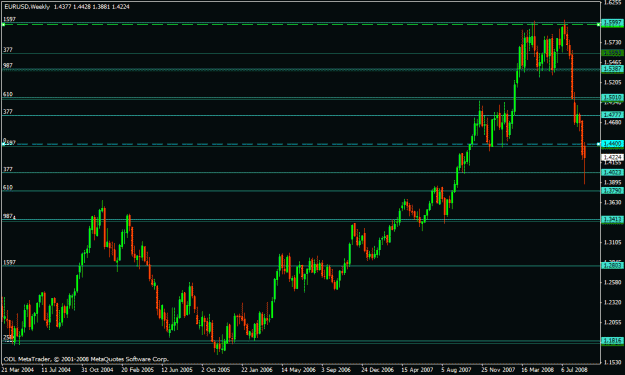Click the 377 label on the 1.5593 line
Viewport: 625px width, 375px height.
[x=8, y=50]
